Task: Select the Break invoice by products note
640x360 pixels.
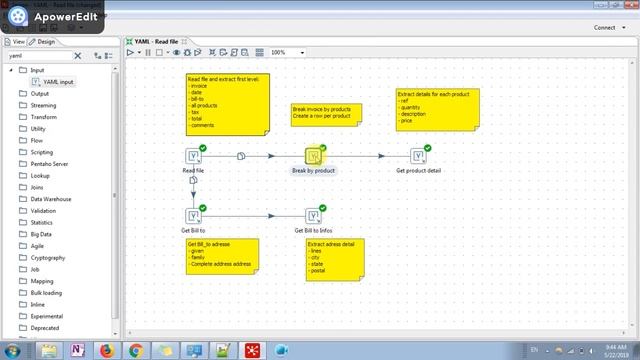Action: [326, 115]
